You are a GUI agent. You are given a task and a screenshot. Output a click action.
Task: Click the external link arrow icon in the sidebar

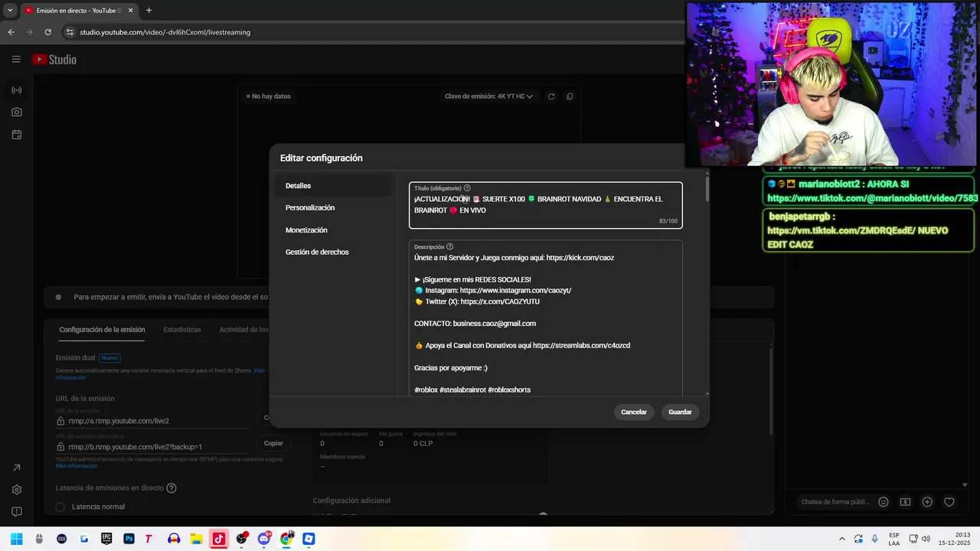pyautogui.click(x=17, y=468)
